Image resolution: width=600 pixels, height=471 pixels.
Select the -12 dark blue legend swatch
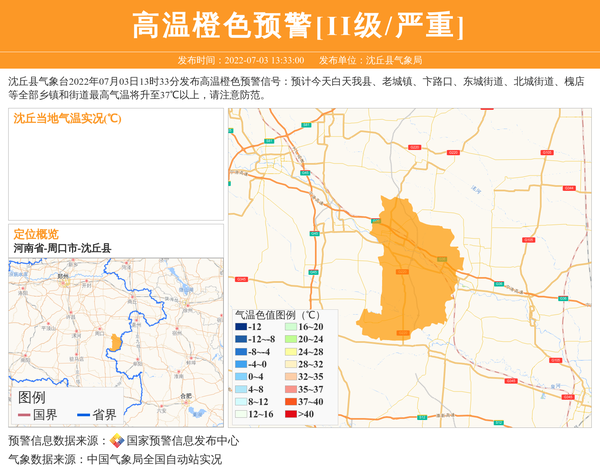[x=241, y=327]
